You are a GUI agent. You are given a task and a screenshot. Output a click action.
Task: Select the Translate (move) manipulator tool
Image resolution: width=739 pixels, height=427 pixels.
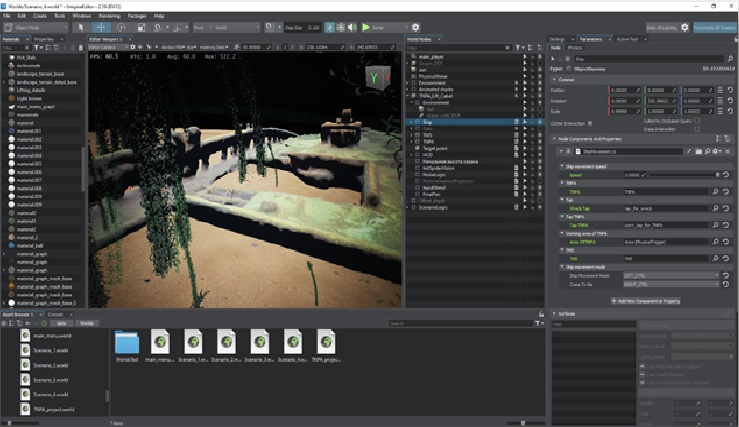point(102,27)
